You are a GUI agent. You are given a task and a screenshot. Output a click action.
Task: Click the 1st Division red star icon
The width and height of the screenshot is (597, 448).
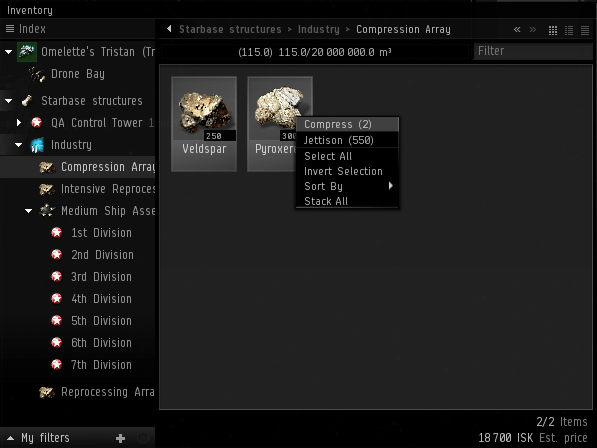click(x=57, y=233)
